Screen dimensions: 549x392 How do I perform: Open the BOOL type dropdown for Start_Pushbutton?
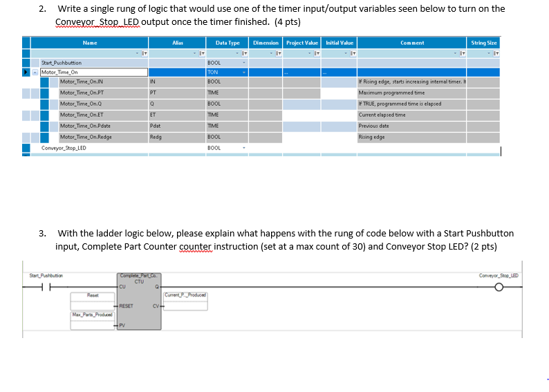point(244,63)
